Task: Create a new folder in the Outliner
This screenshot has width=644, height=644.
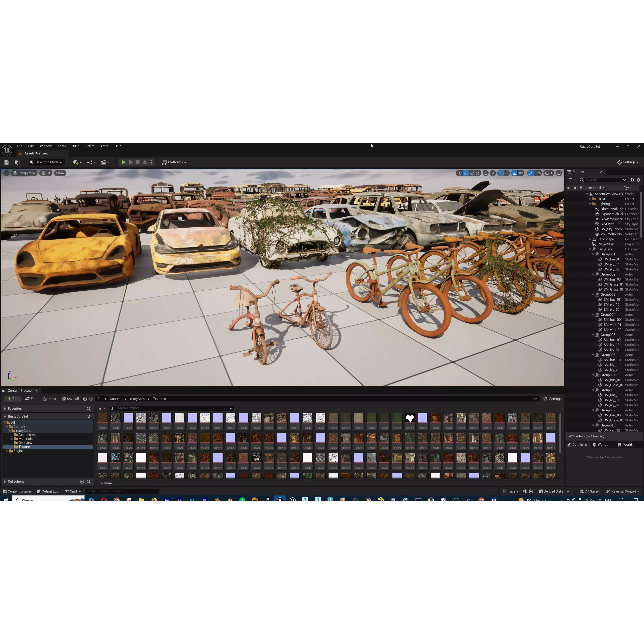Action: (x=632, y=180)
